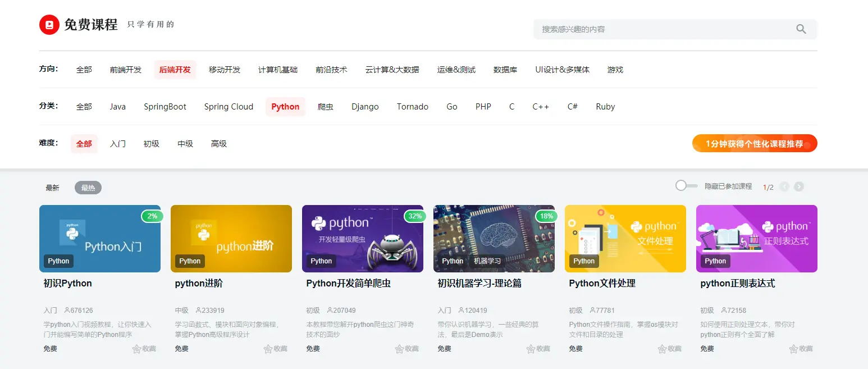Click the red site logo icon

(49, 25)
